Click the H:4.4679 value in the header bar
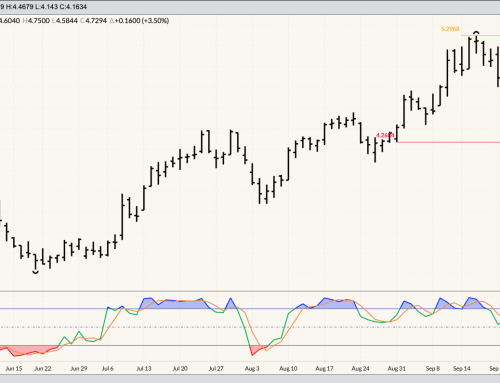Image resolution: width=500 pixels, height=383 pixels. [20, 7]
